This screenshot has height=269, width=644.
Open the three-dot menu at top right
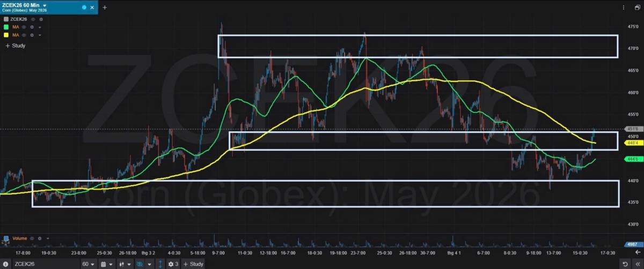tap(623, 8)
